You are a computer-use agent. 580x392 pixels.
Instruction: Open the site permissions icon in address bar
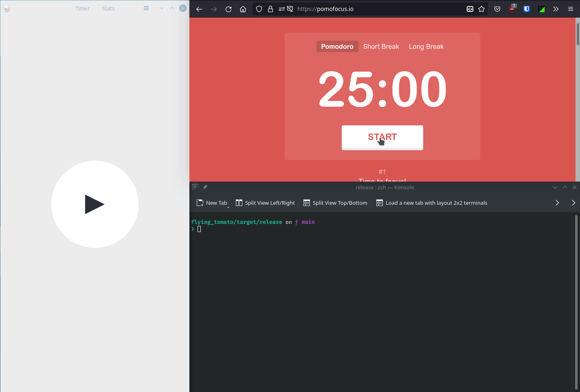[281, 9]
